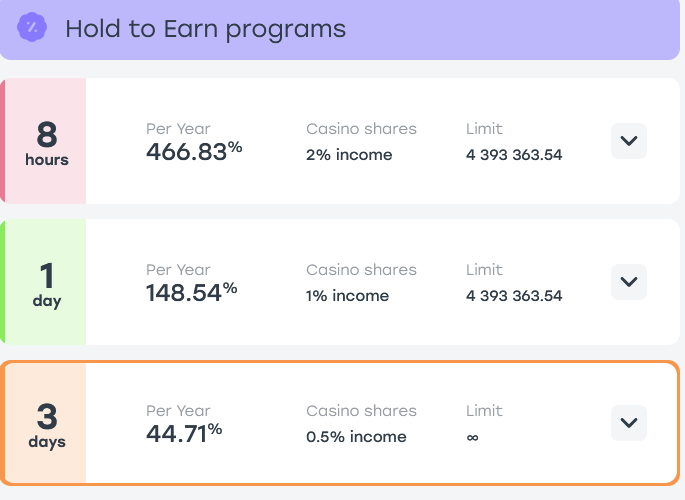Select the 1 day duration tile
This screenshot has width=685, height=500.
[x=43, y=282]
